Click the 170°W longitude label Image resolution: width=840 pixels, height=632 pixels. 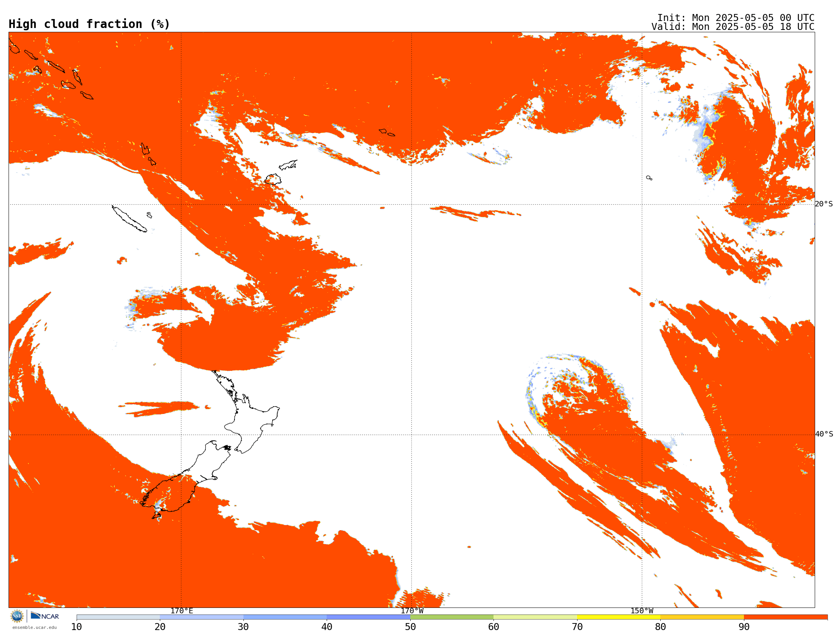(x=412, y=611)
